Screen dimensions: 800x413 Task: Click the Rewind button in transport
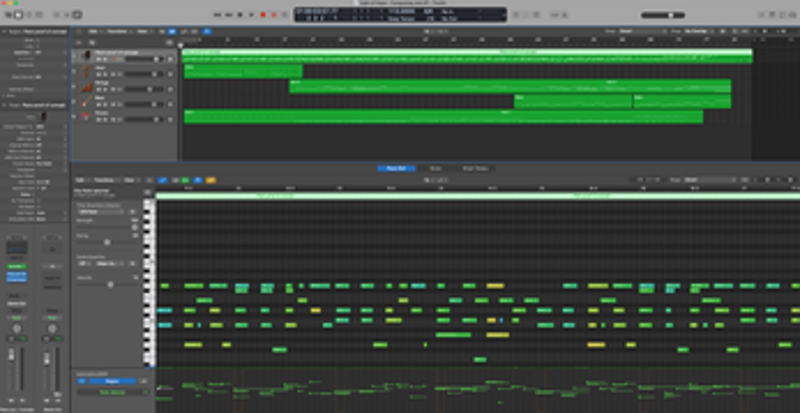point(219,15)
